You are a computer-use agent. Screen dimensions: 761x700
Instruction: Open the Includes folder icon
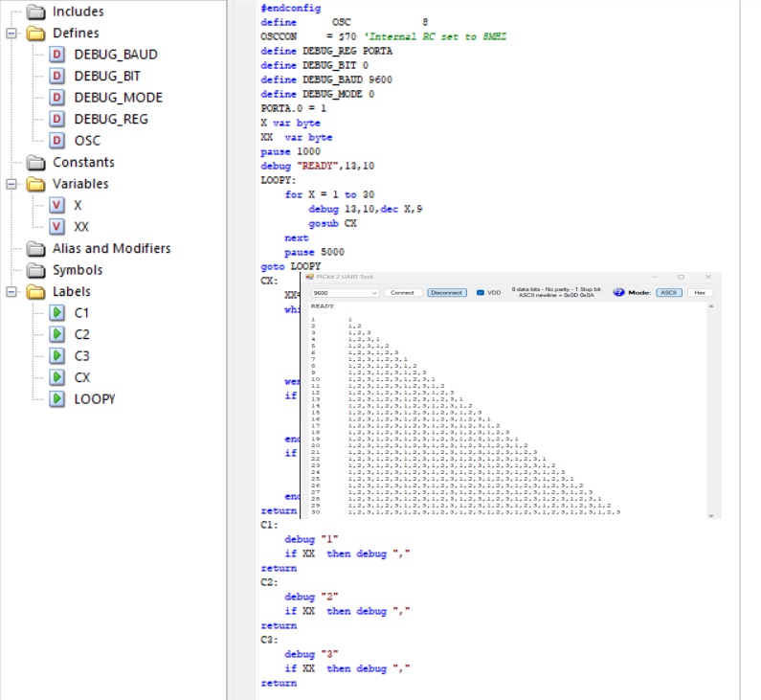[36, 11]
